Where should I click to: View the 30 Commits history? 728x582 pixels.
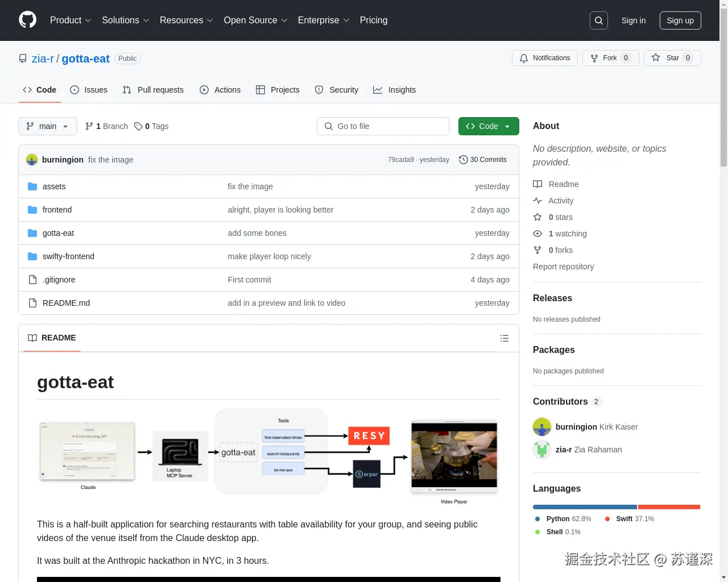point(483,160)
